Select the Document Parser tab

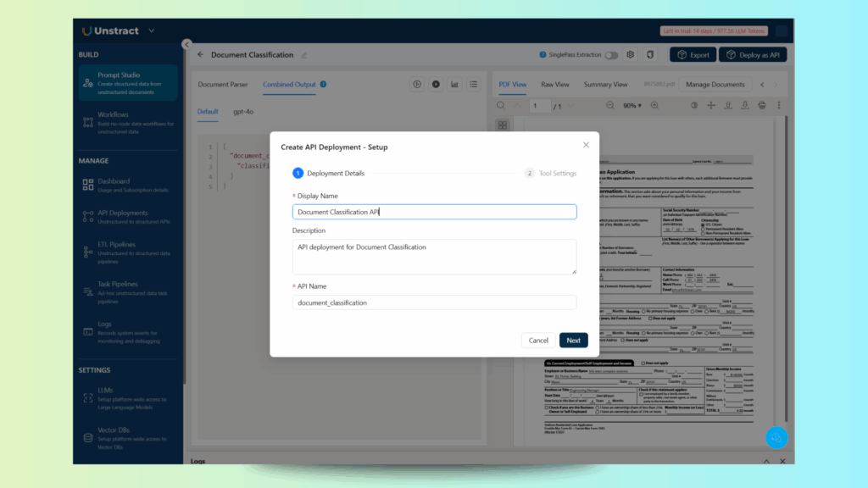pos(223,85)
